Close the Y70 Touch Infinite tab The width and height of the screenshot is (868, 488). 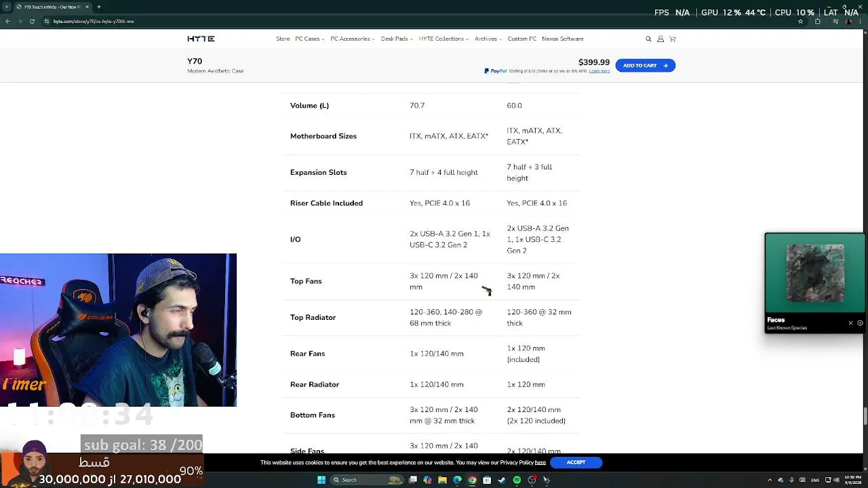pos(87,7)
